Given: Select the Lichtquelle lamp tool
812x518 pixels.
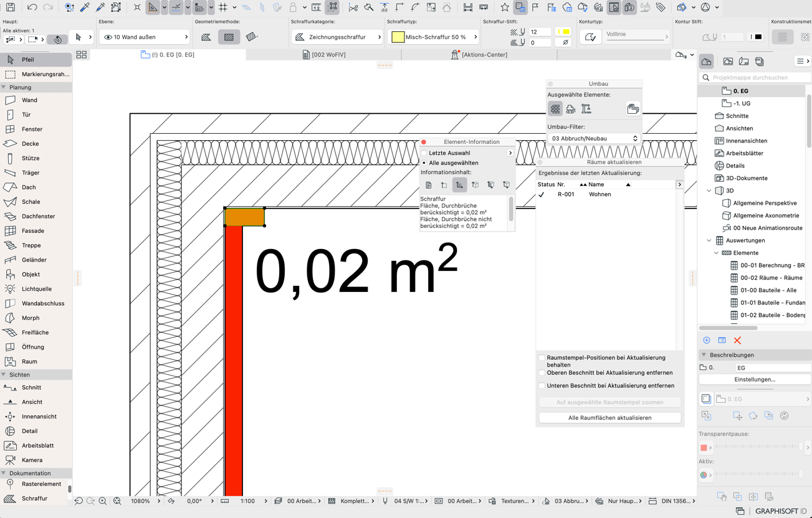Looking at the screenshot, I should point(36,289).
